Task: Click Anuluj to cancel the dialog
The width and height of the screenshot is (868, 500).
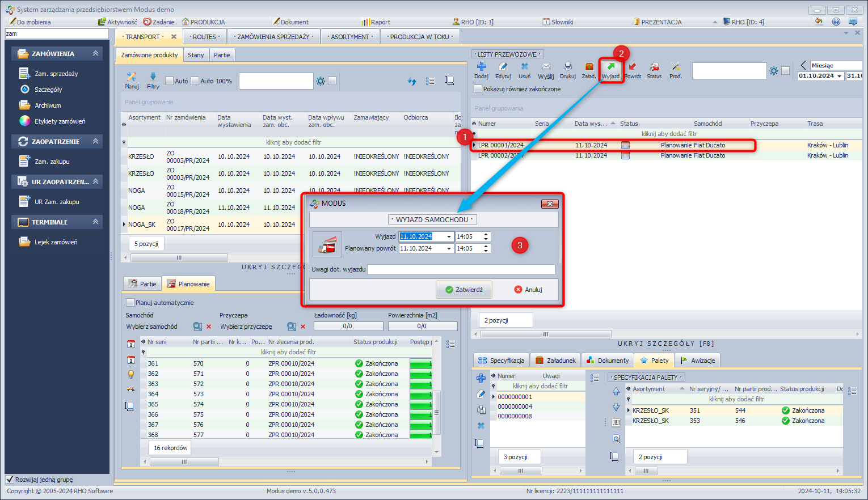Action: coord(528,290)
